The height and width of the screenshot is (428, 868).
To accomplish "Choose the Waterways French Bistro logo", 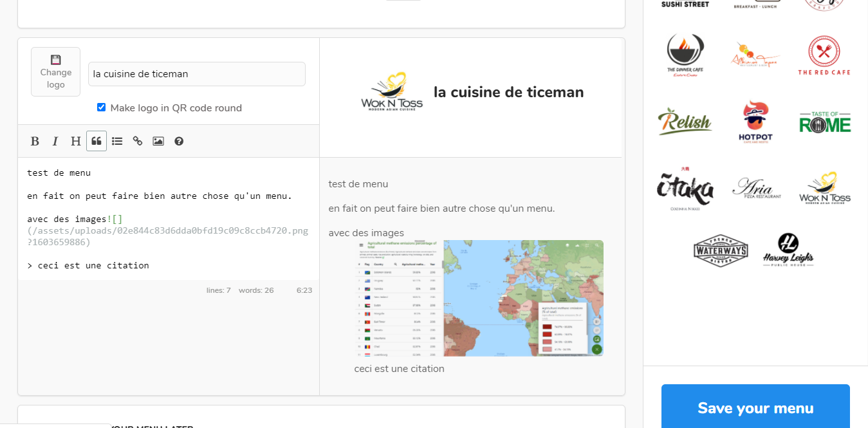I will pyautogui.click(x=721, y=250).
